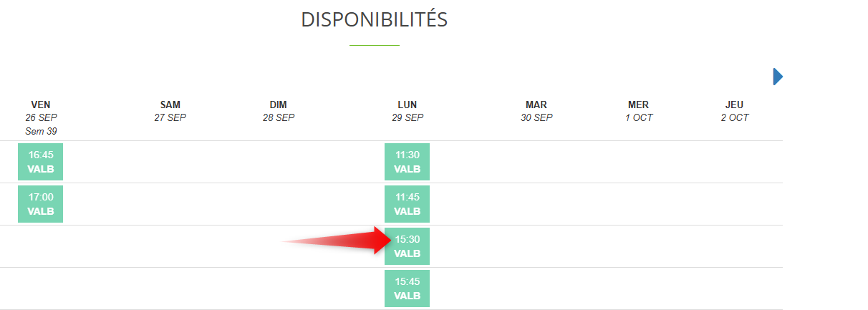This screenshot has height=310, width=868.
Task: Go to next week with blue arrow
Action: pyautogui.click(x=778, y=77)
